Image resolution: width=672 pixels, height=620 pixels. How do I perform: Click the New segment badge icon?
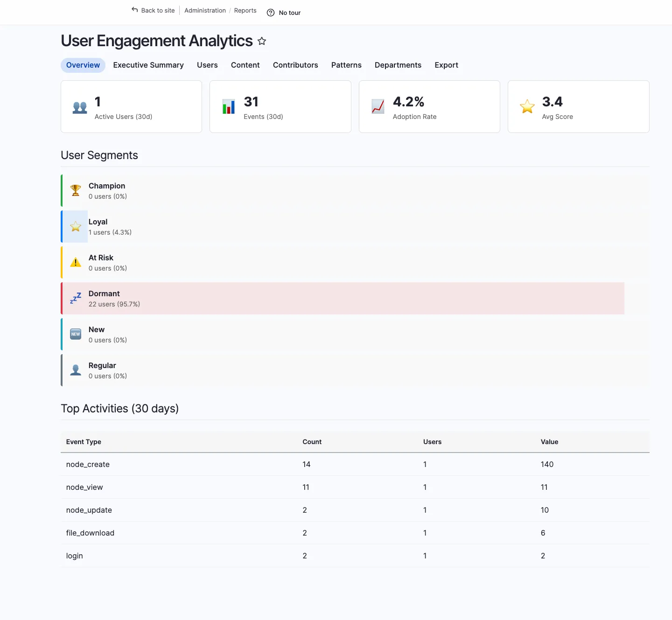click(x=76, y=334)
